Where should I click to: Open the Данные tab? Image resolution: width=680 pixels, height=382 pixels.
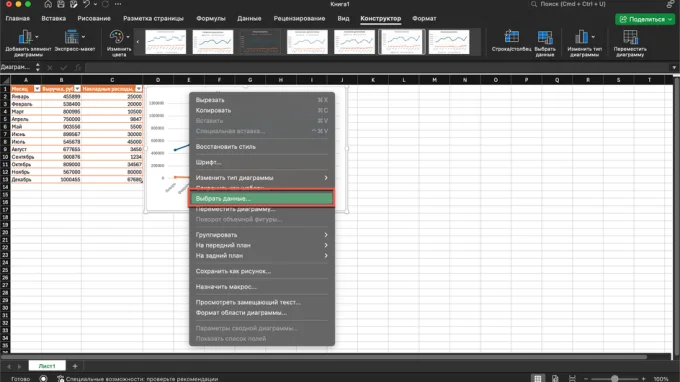click(x=249, y=19)
